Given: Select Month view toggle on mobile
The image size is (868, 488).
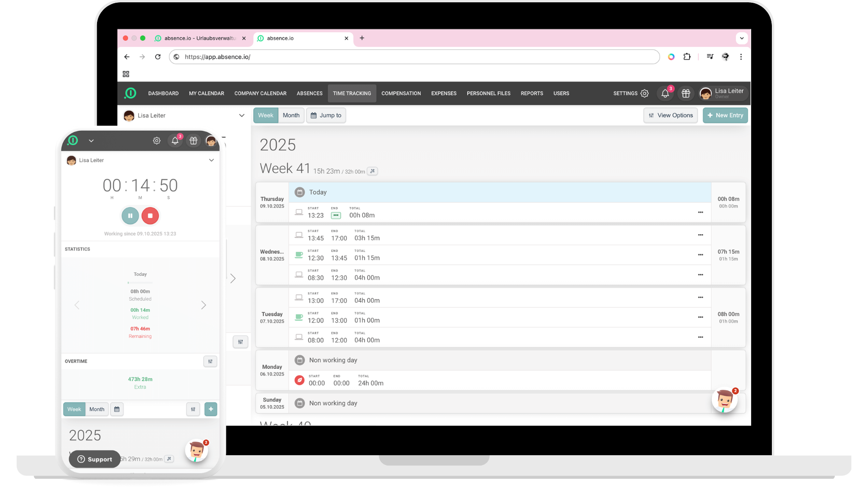Looking at the screenshot, I should [x=97, y=409].
